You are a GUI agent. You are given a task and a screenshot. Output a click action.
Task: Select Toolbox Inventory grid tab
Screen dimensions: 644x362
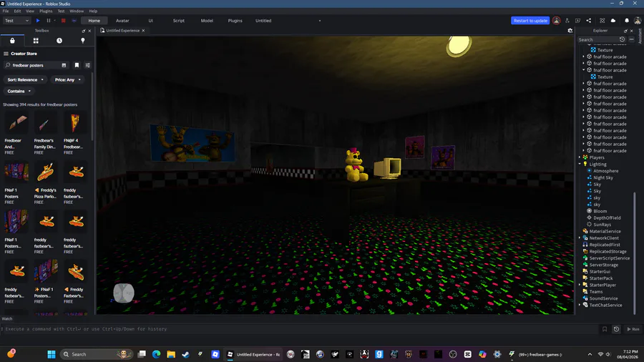[36, 41]
